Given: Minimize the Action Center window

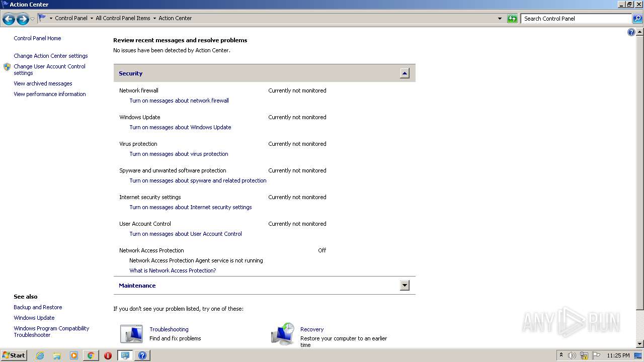Looking at the screenshot, I should click(621, 4).
